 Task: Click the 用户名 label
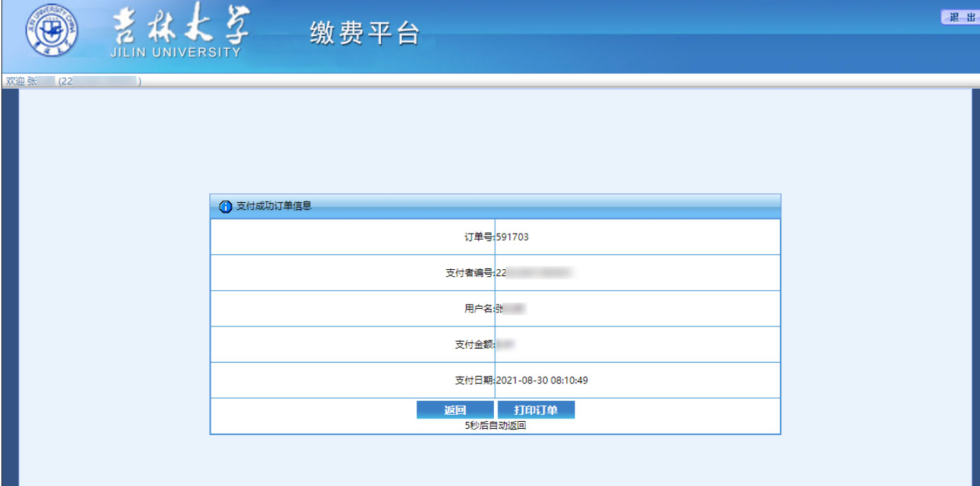(x=479, y=309)
